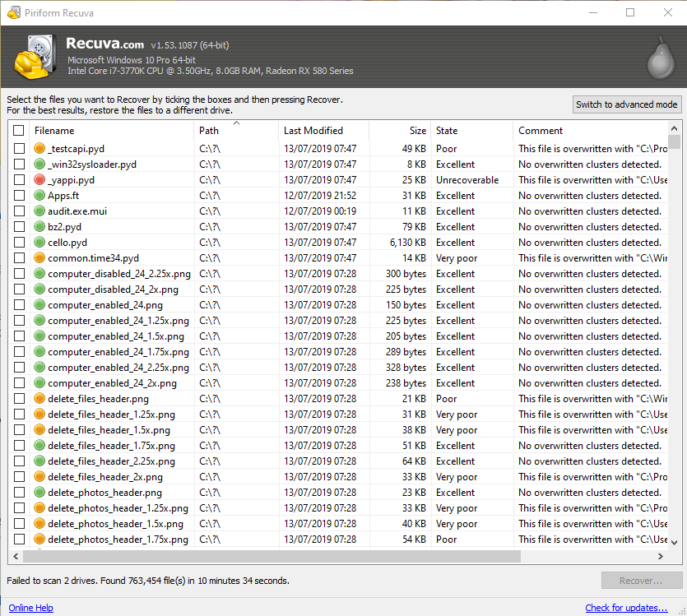Click the Unrecoverable state cell
687x616 pixels.
(x=467, y=180)
